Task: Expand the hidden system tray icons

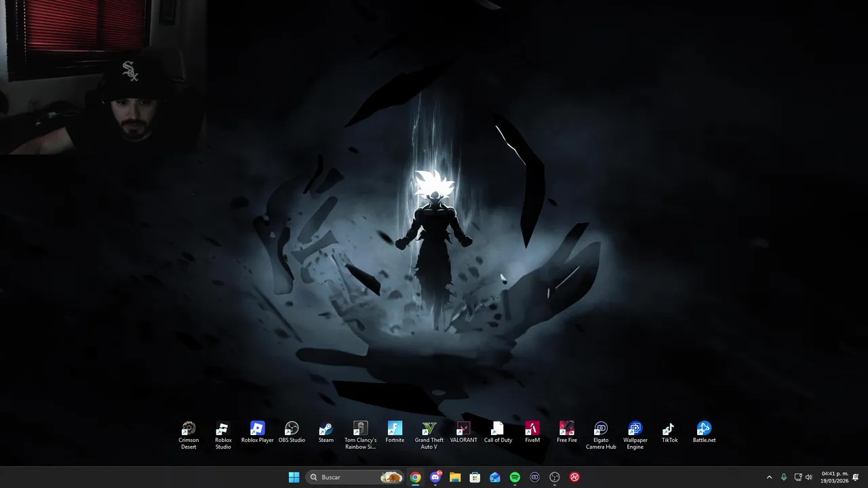Action: pyautogui.click(x=769, y=477)
